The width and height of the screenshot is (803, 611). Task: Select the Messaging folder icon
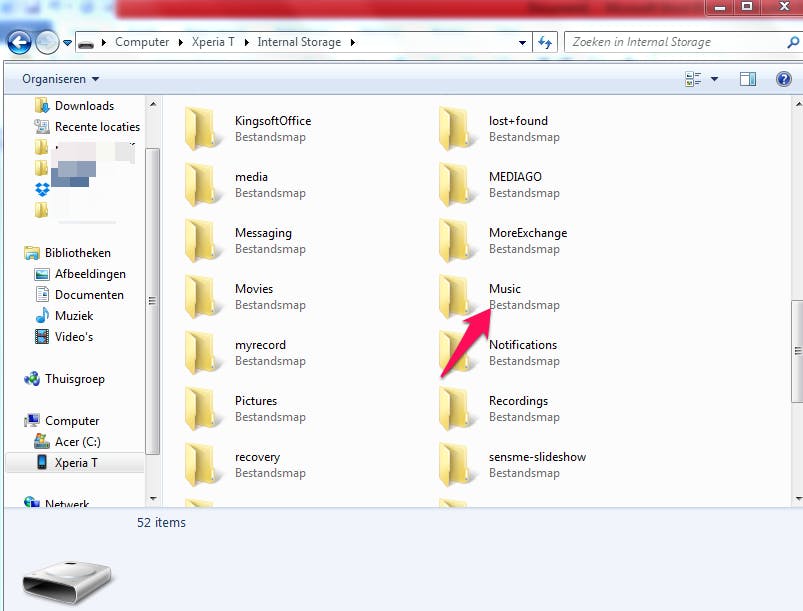(201, 241)
